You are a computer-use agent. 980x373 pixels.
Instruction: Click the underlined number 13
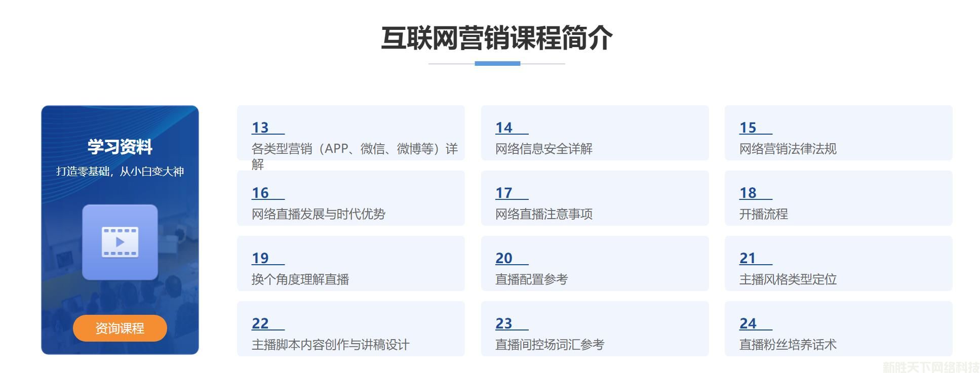(260, 128)
